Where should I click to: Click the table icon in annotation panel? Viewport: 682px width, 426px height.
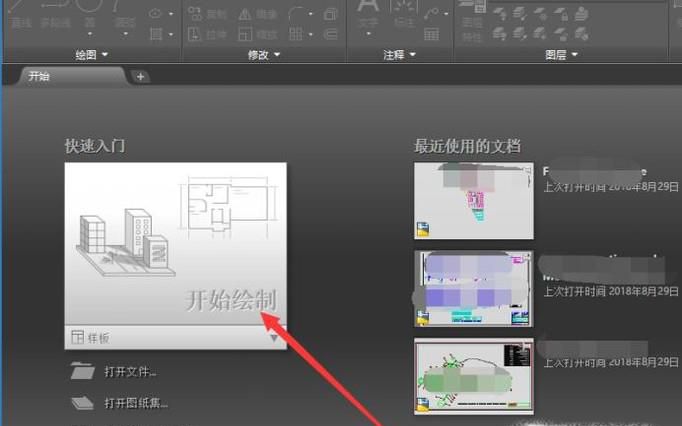[x=431, y=34]
